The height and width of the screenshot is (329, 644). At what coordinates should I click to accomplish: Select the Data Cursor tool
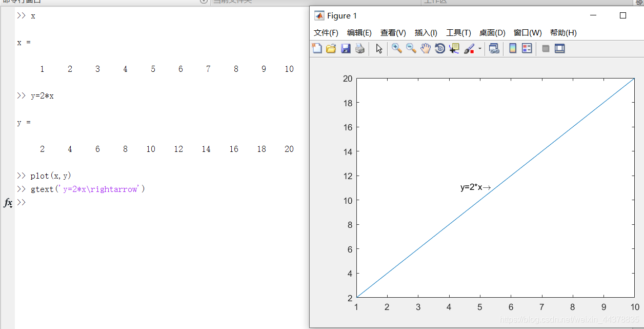click(x=454, y=48)
